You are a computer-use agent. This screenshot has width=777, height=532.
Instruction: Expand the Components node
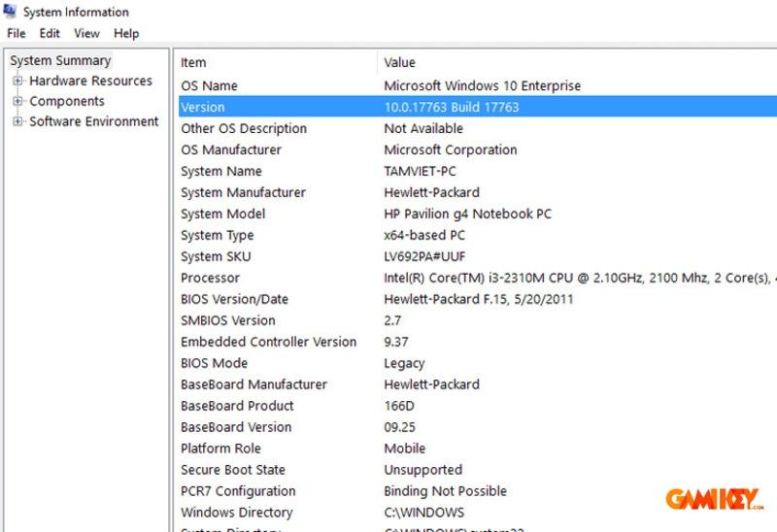point(17,101)
